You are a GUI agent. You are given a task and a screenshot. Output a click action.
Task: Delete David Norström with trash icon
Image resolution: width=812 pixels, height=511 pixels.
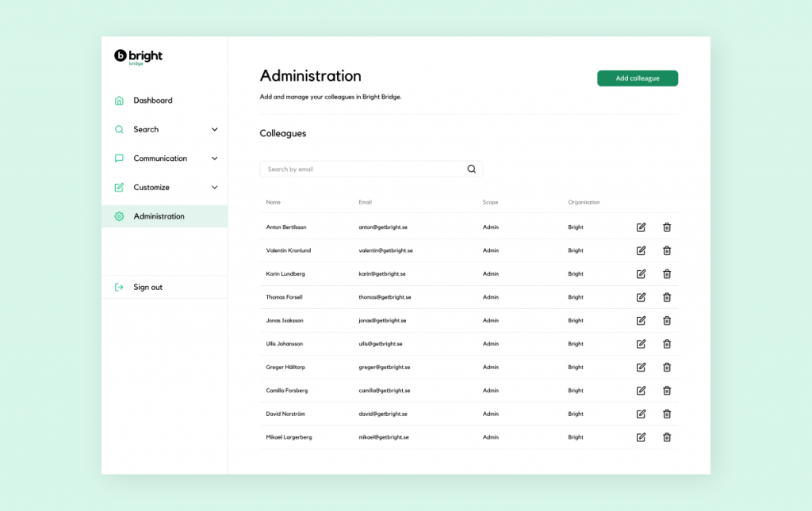tap(667, 414)
